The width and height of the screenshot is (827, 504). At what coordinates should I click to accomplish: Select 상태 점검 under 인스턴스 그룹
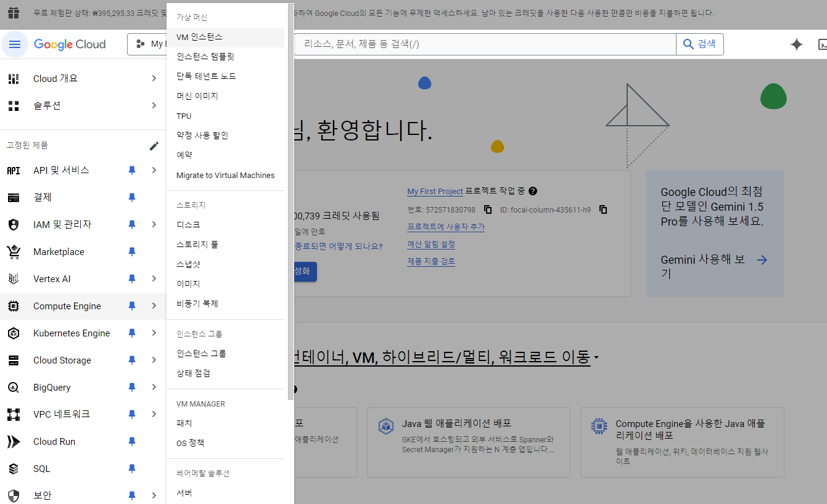pos(226,373)
